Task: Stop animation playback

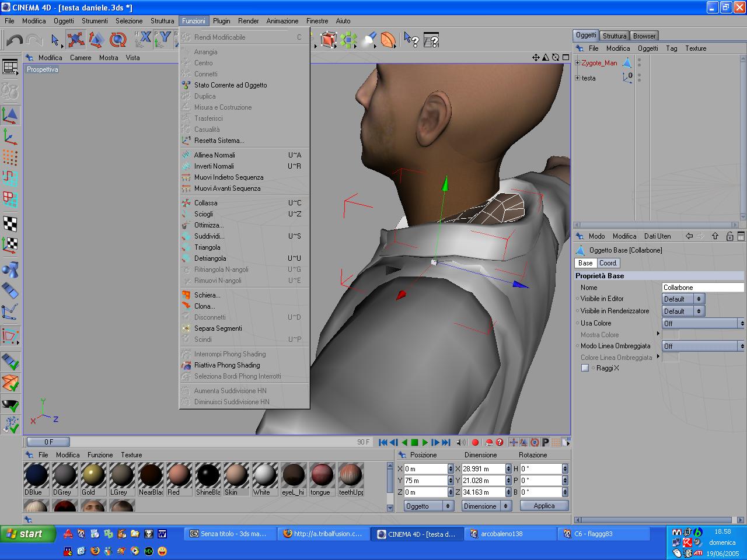Action: pyautogui.click(x=414, y=442)
